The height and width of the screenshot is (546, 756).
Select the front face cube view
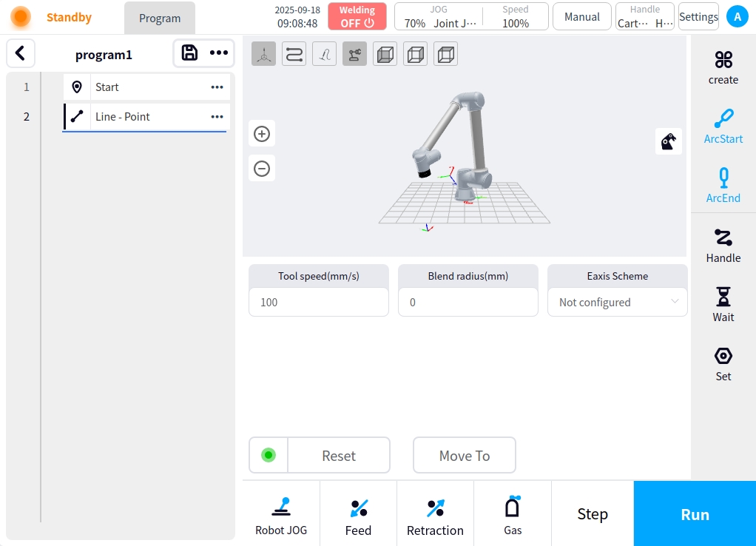(x=385, y=54)
